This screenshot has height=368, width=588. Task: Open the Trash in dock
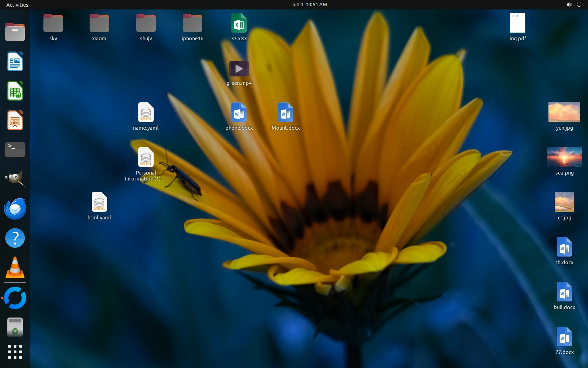coord(15,327)
